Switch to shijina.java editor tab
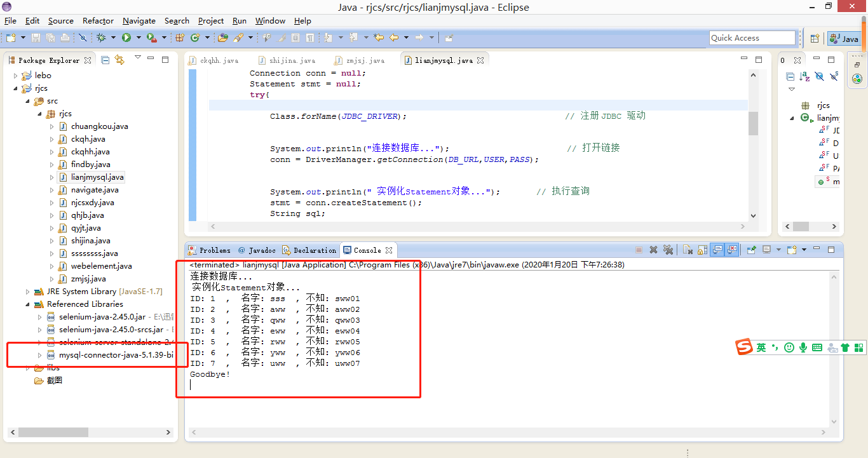The width and height of the screenshot is (868, 458). coord(287,60)
